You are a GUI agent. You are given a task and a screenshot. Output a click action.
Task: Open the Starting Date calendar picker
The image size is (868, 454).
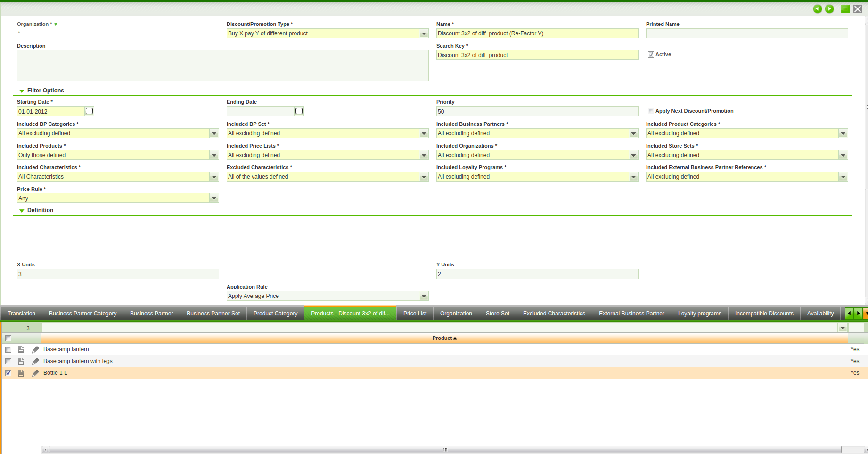tap(89, 111)
